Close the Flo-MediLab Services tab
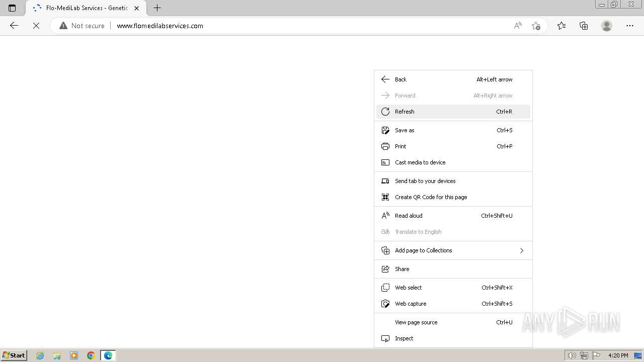 click(136, 8)
